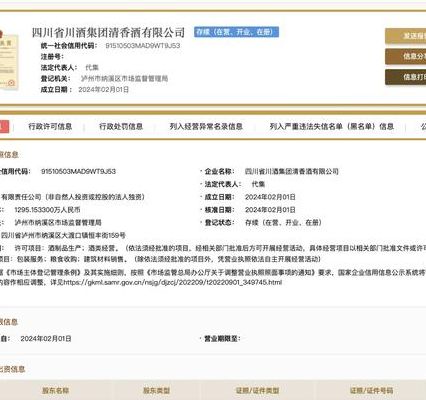This screenshot has width=426, height=400.
Task: Click company type 有限责任公司 text
Action: [73, 197]
